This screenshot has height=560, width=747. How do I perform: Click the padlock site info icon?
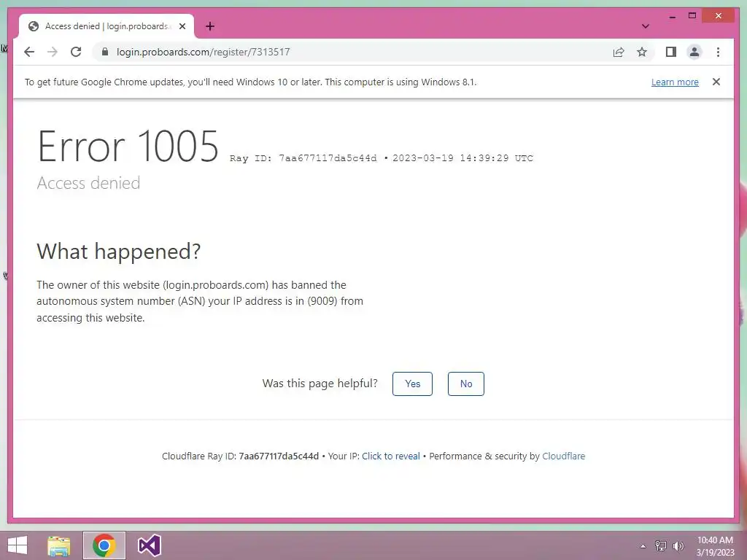tap(105, 52)
